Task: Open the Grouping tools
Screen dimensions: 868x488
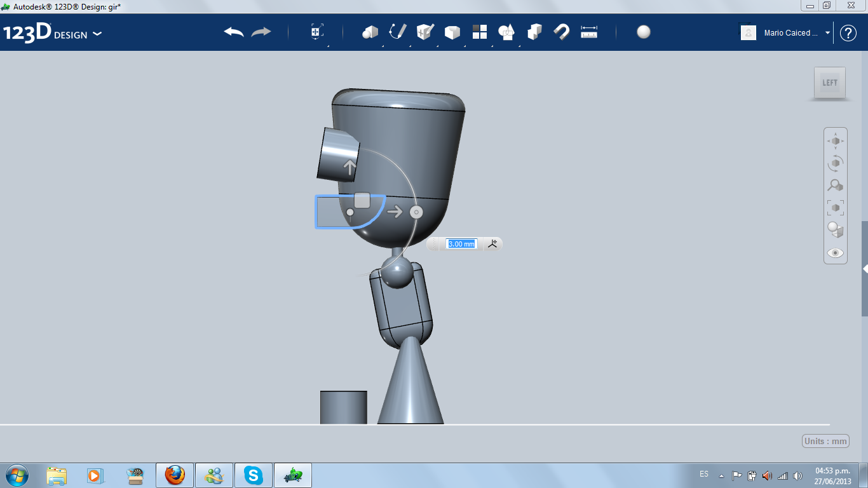Action: (507, 32)
